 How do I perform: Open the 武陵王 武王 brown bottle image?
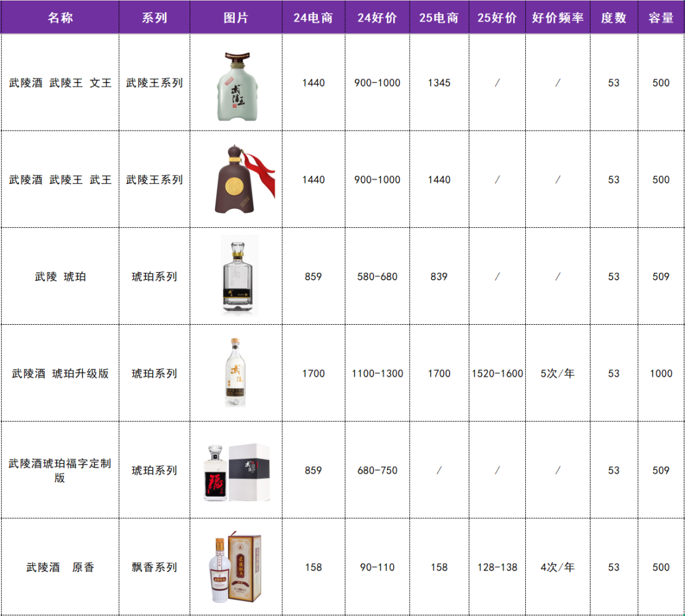pyautogui.click(x=245, y=179)
